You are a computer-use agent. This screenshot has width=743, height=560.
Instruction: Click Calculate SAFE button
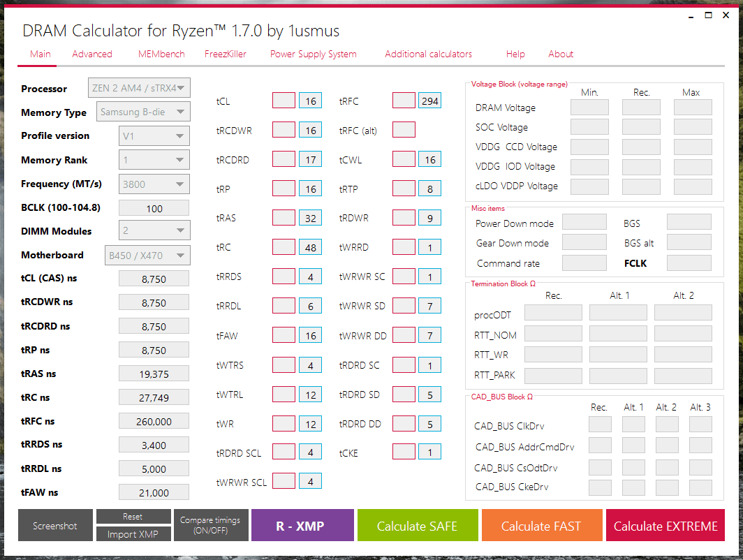click(x=418, y=525)
